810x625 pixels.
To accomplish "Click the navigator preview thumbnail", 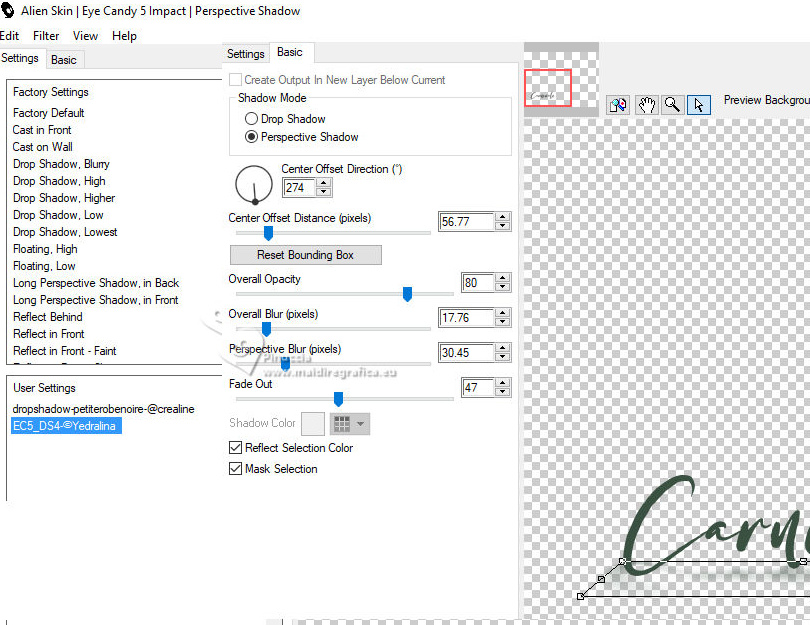I will (561, 79).
